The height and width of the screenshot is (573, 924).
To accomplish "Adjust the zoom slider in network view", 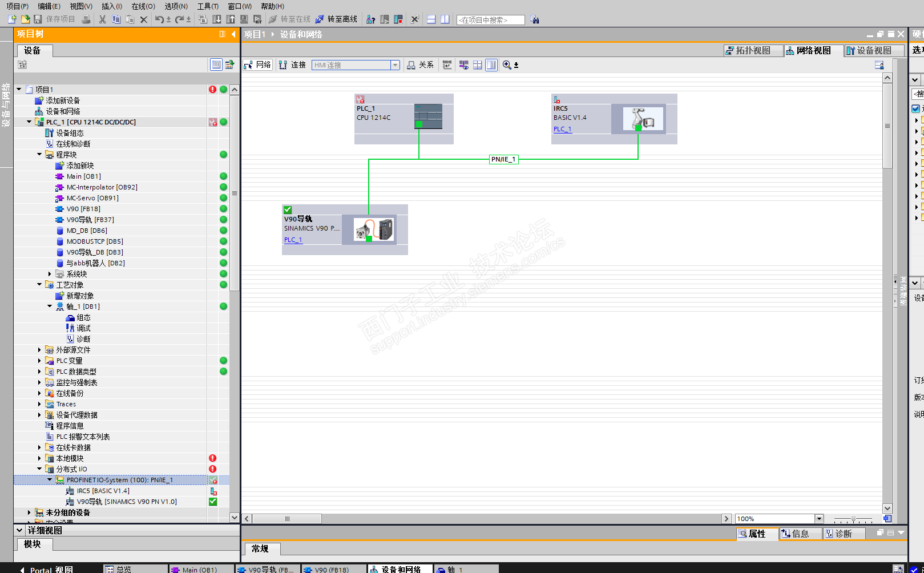I will (x=853, y=519).
